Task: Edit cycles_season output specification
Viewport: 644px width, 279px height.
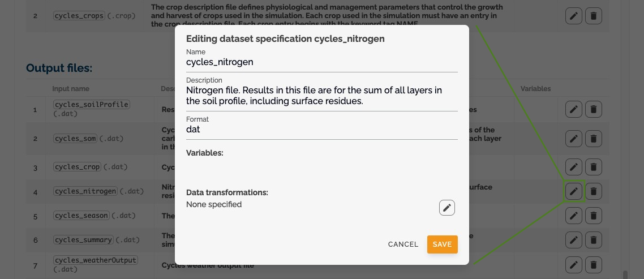Action: (574, 215)
